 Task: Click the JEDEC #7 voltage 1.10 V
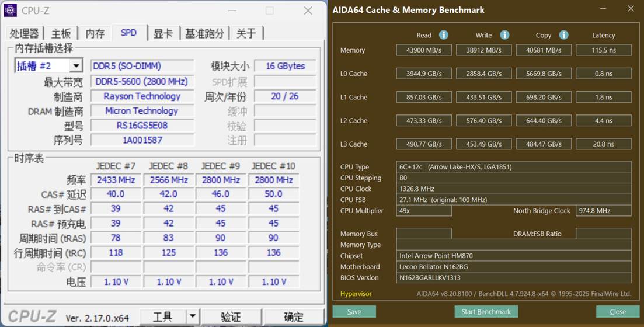point(116,282)
